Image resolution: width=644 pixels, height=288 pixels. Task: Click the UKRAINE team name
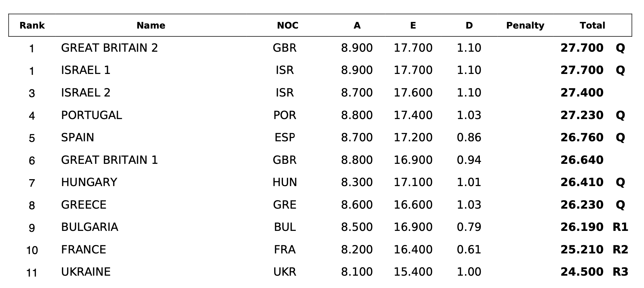point(86,272)
